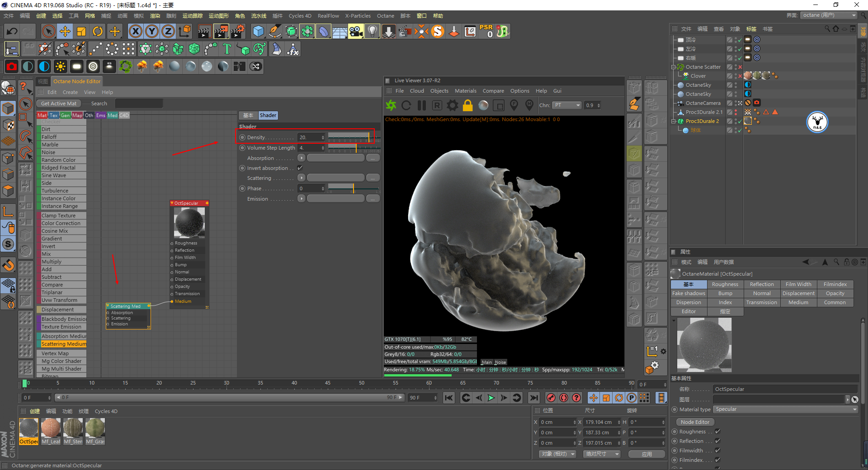Screen dimensions: 868x470
Task: Select the Scale tool
Action: click(x=81, y=31)
